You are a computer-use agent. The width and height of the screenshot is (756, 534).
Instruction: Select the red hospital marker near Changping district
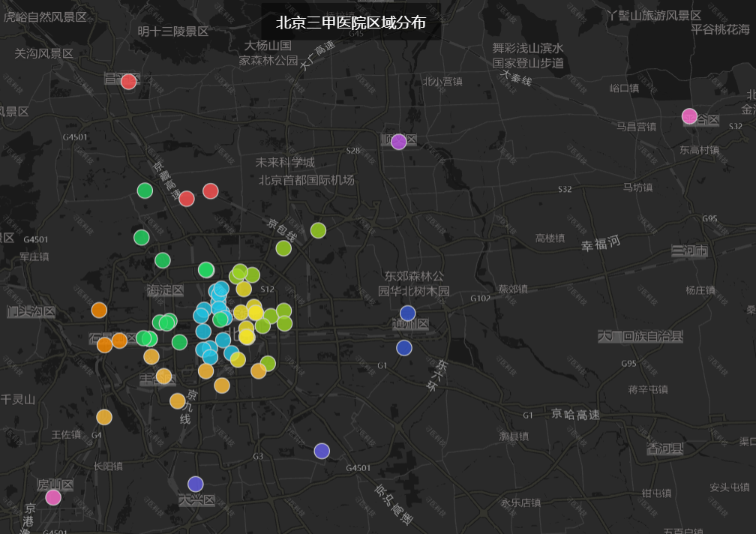click(x=127, y=80)
